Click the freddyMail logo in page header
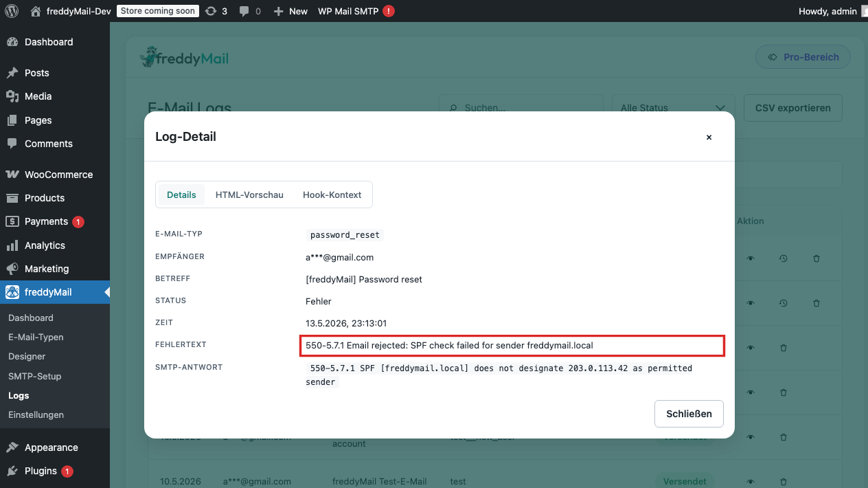Image resolution: width=868 pixels, height=488 pixels. click(x=184, y=57)
